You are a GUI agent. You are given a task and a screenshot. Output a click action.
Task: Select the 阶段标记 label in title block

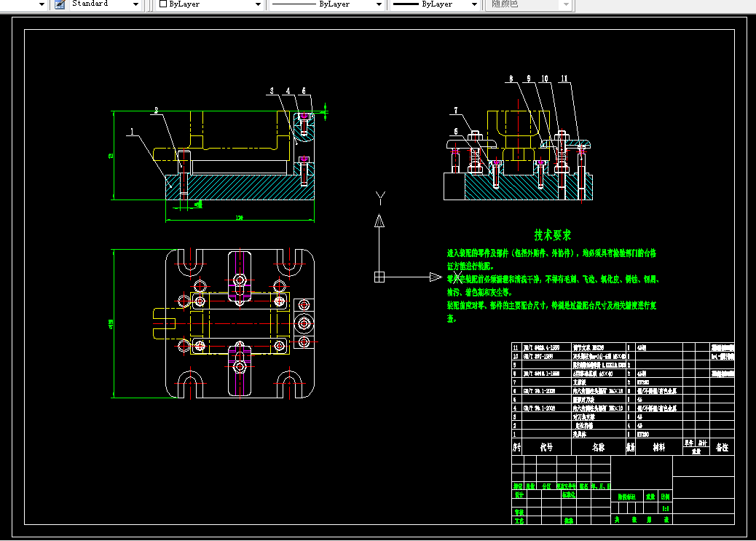(x=627, y=497)
